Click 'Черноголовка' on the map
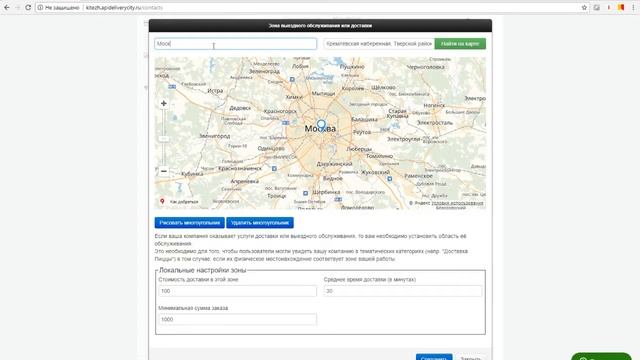 click(426, 67)
